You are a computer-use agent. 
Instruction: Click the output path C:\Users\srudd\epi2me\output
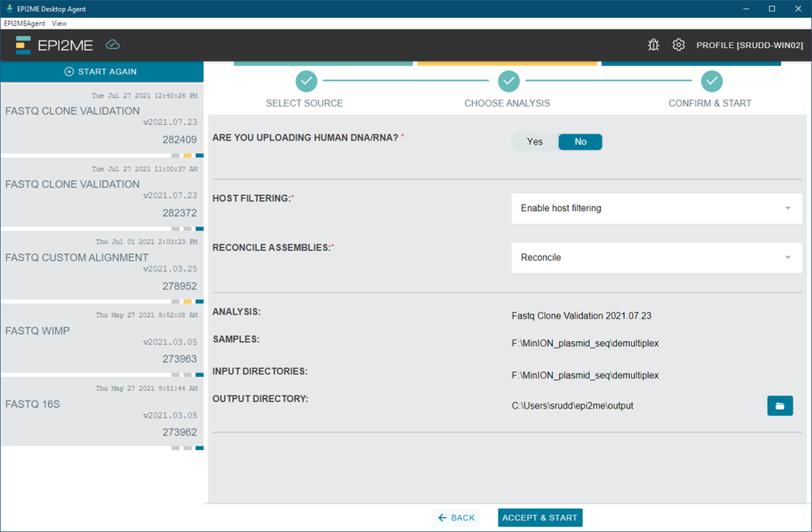[572, 405]
